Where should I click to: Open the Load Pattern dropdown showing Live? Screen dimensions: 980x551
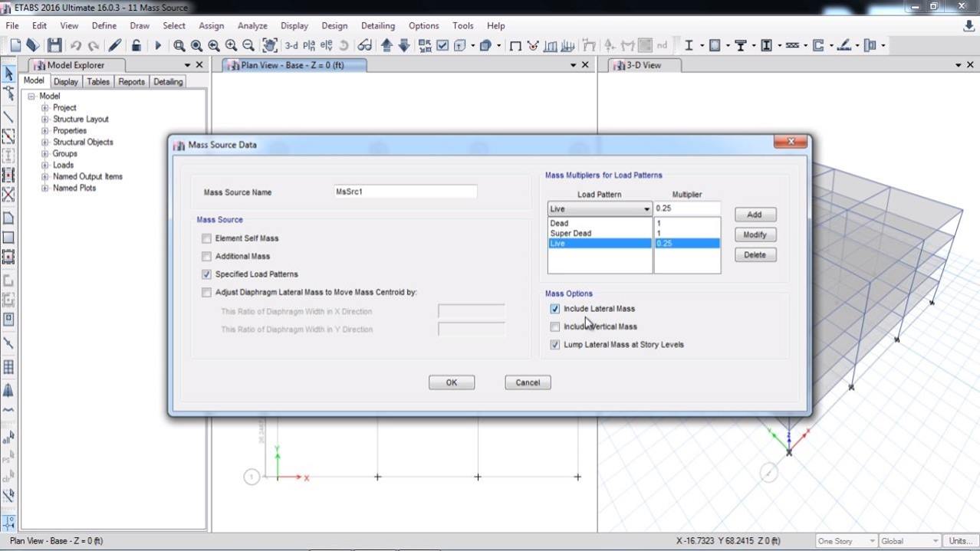pos(600,208)
